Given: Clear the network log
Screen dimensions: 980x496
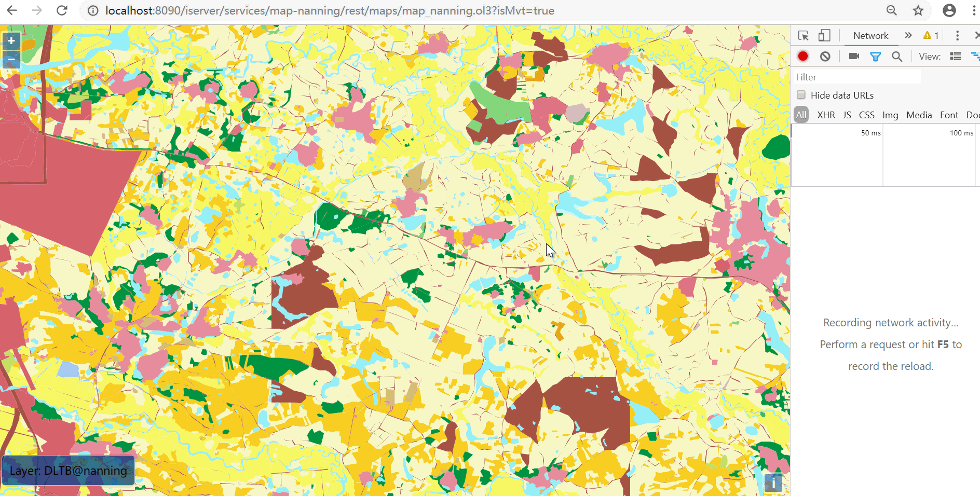Looking at the screenshot, I should coord(825,56).
